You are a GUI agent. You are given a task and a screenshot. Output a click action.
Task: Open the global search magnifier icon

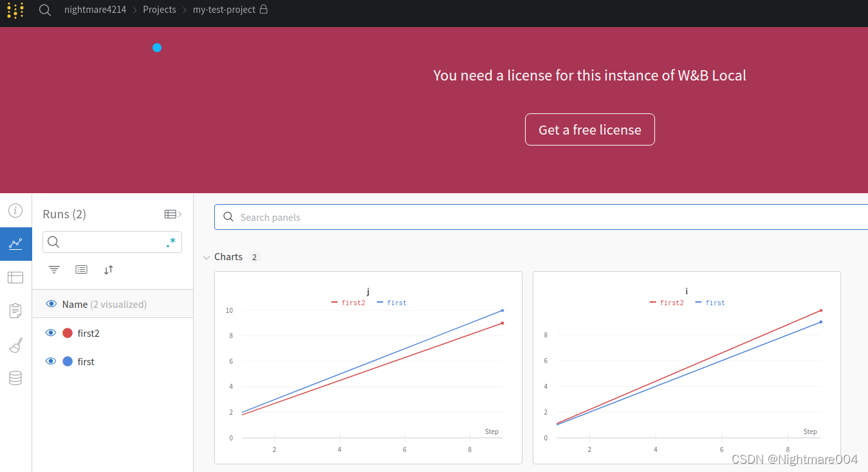[x=45, y=10]
